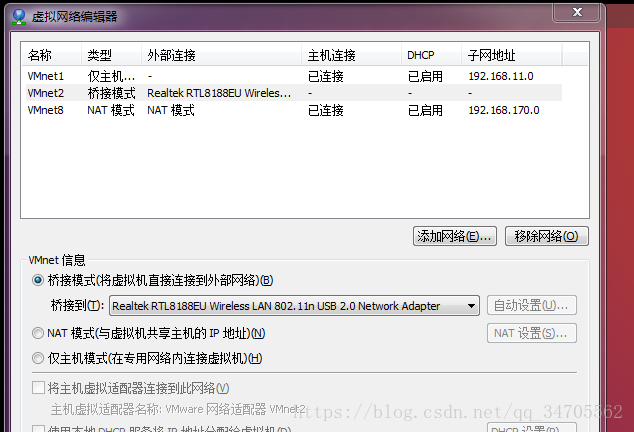Click subnet address 192.168.170.0
This screenshot has width=634, height=432.
point(504,110)
